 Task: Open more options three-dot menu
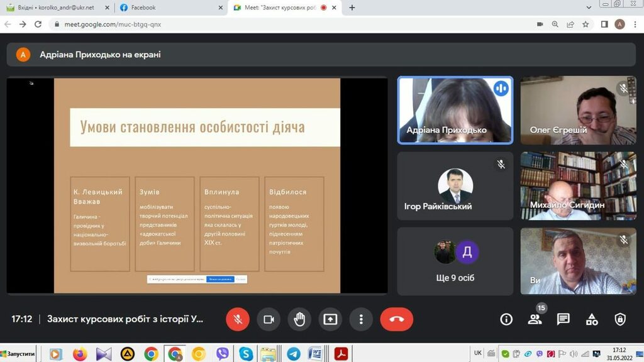[x=361, y=319]
